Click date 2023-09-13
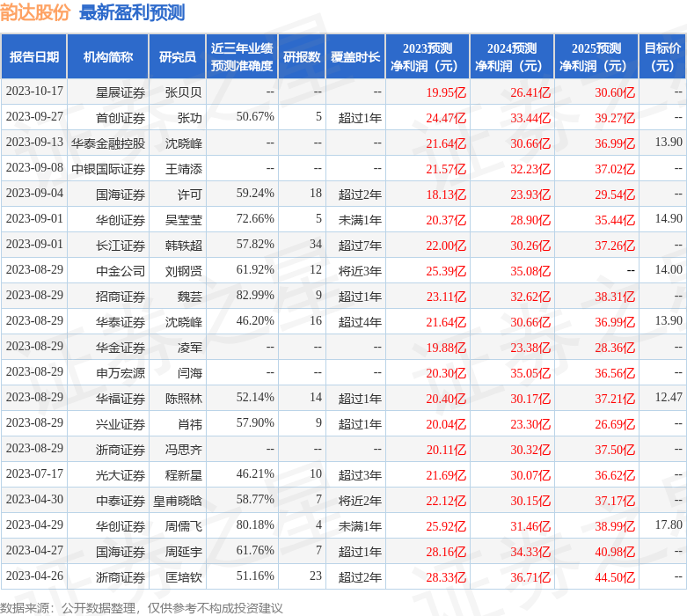This screenshot has height=616, width=687. point(34,142)
